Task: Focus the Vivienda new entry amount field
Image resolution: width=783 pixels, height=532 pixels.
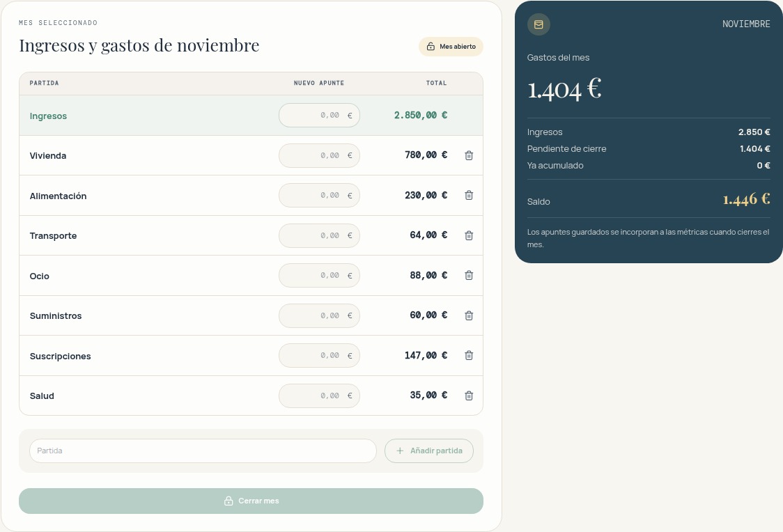Action: coord(319,155)
